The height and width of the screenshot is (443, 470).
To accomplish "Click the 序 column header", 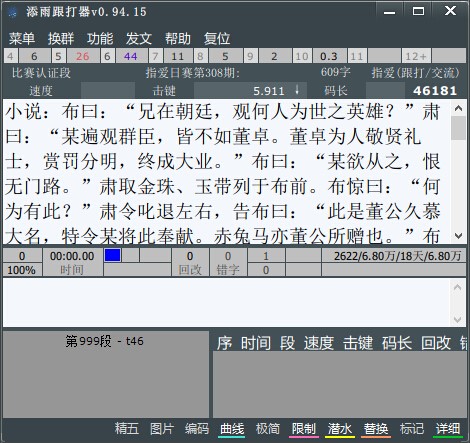I will [x=224, y=343].
